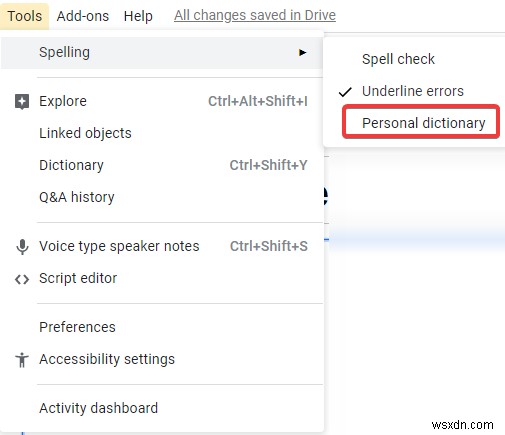The height and width of the screenshot is (435, 505).
Task: Toggle the Underline errors checkmark
Action: (345, 91)
